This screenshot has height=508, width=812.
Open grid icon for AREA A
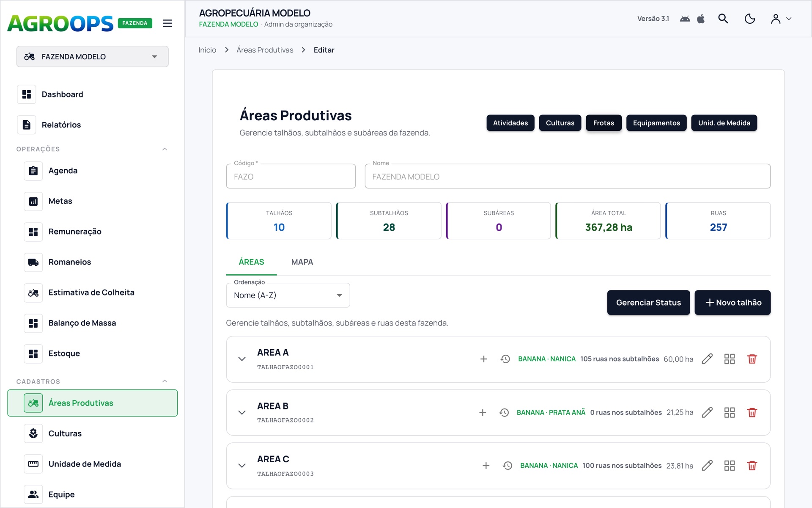pos(730,359)
